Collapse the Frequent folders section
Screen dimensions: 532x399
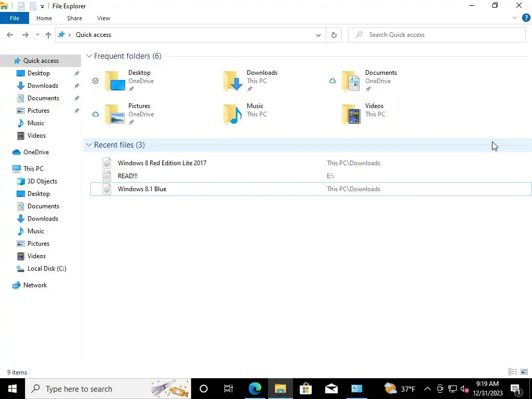point(89,56)
